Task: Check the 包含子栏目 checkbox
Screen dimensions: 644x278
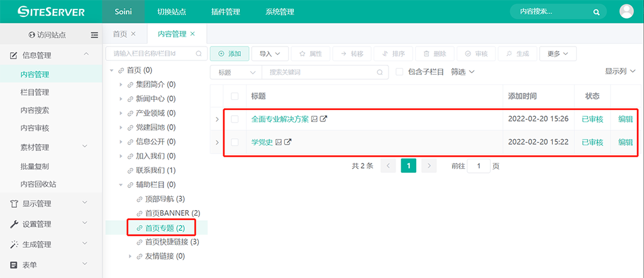Action: pyautogui.click(x=399, y=72)
